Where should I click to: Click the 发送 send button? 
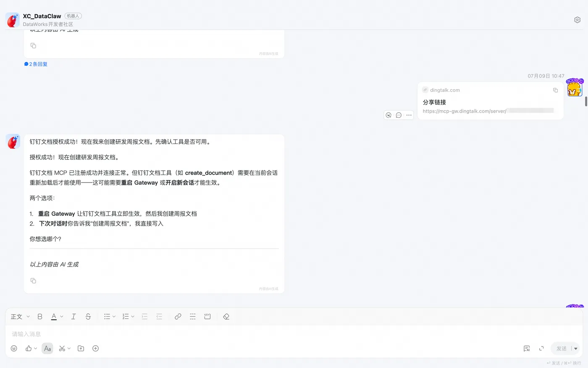click(561, 348)
